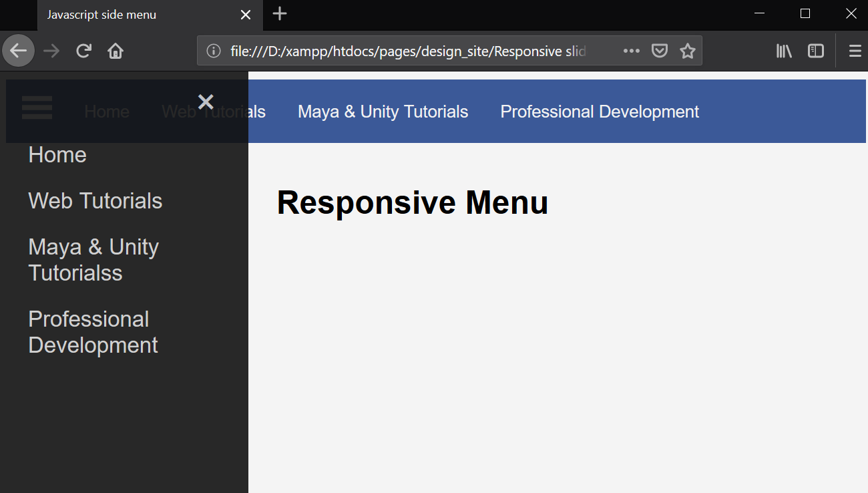Click Maya & Unity Tutorials in top navbar
Screen dimensions: 868x493
point(383,111)
